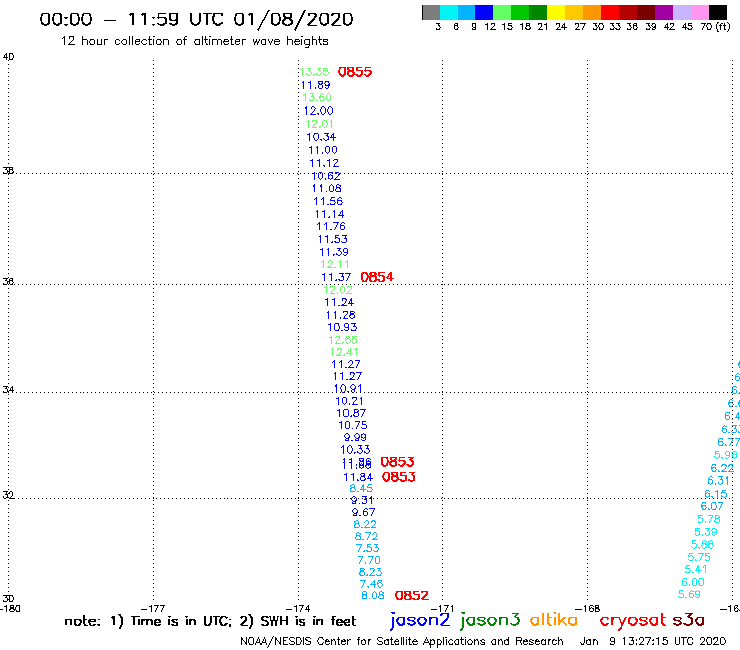Click the 7.53 wave height value
The height and width of the screenshot is (650, 740).
pos(367,548)
